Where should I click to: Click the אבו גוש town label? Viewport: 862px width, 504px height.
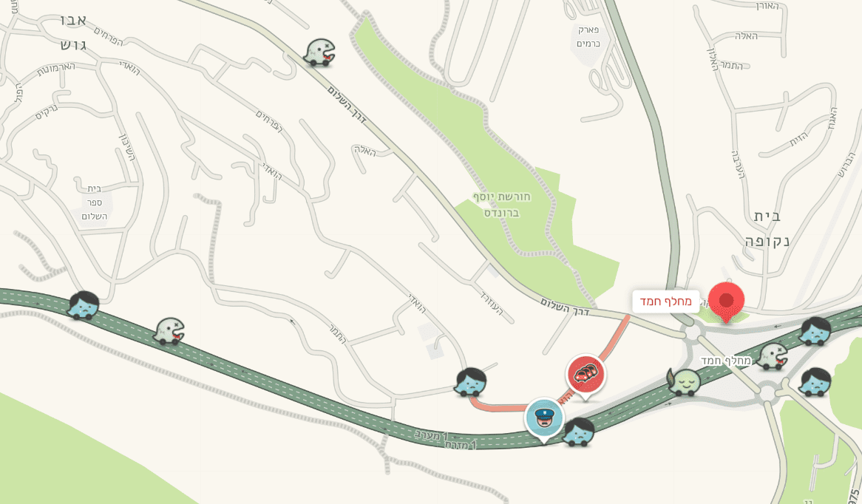point(73,33)
